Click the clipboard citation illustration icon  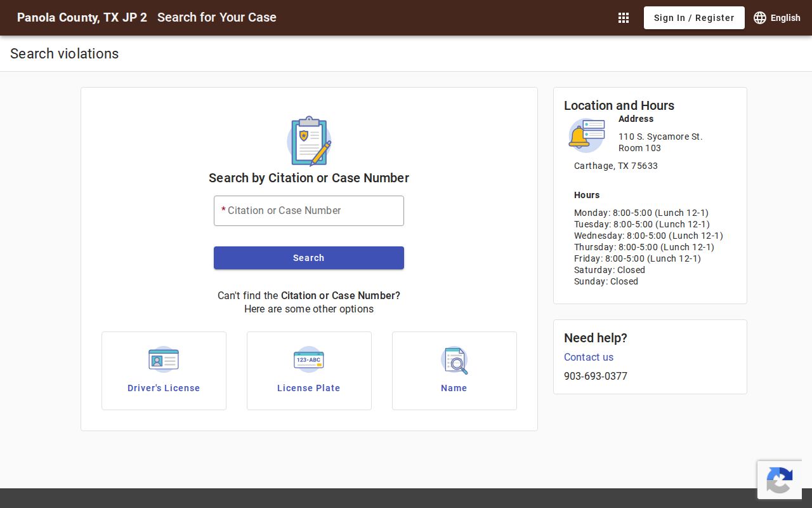(x=309, y=141)
